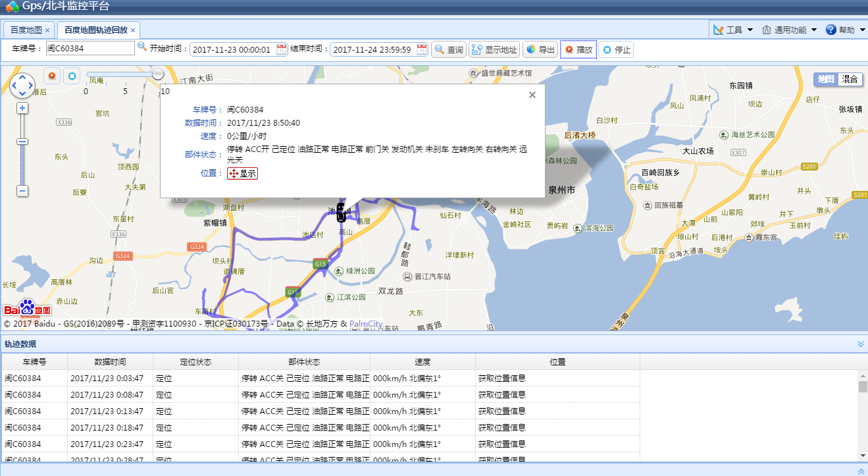
Task: Close the 百度地图 tab
Action: click(x=47, y=30)
